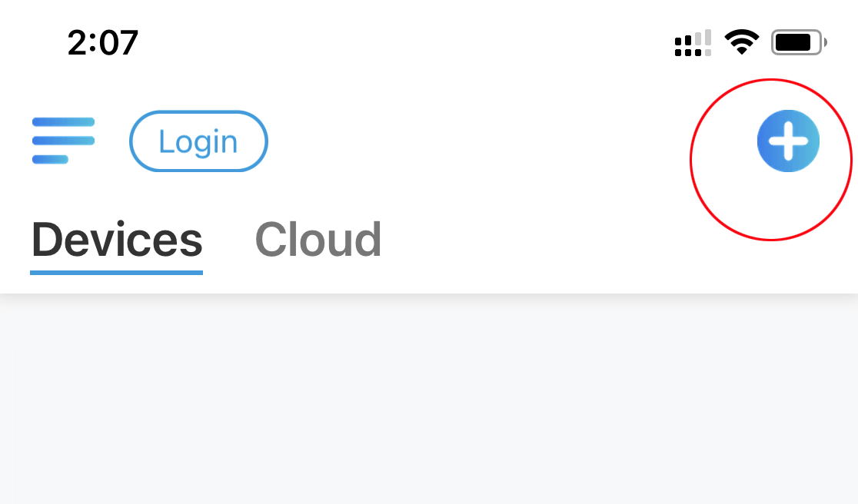Image resolution: width=858 pixels, height=504 pixels.
Task: Click the empty device list area
Action: pos(429,399)
